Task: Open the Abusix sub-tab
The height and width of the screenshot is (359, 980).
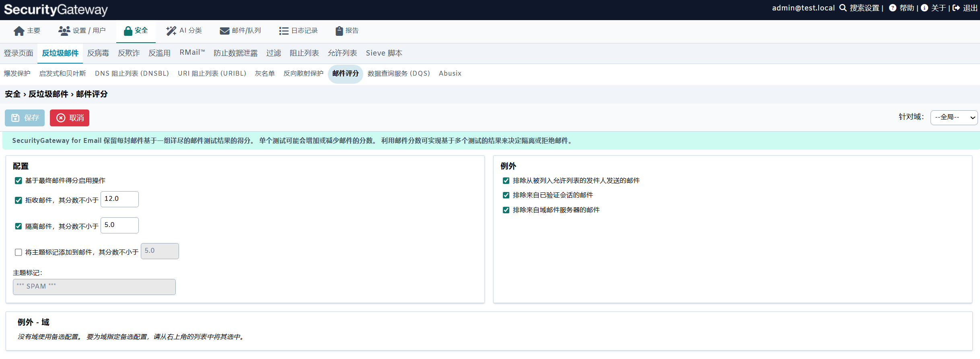Action: click(450, 74)
